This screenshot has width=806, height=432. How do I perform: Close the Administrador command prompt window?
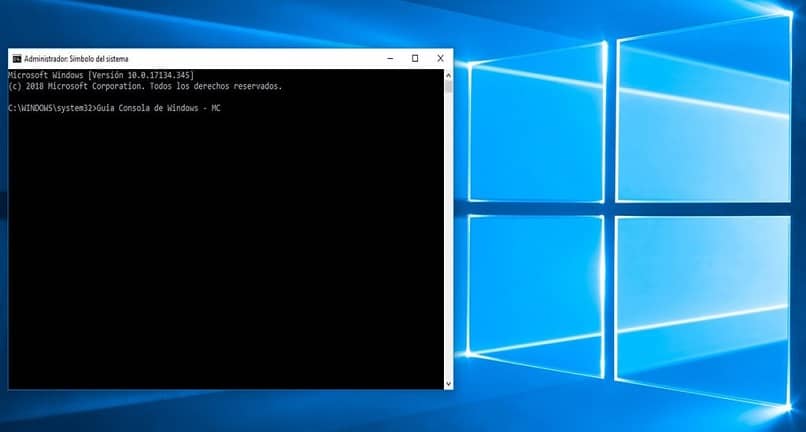[440, 59]
